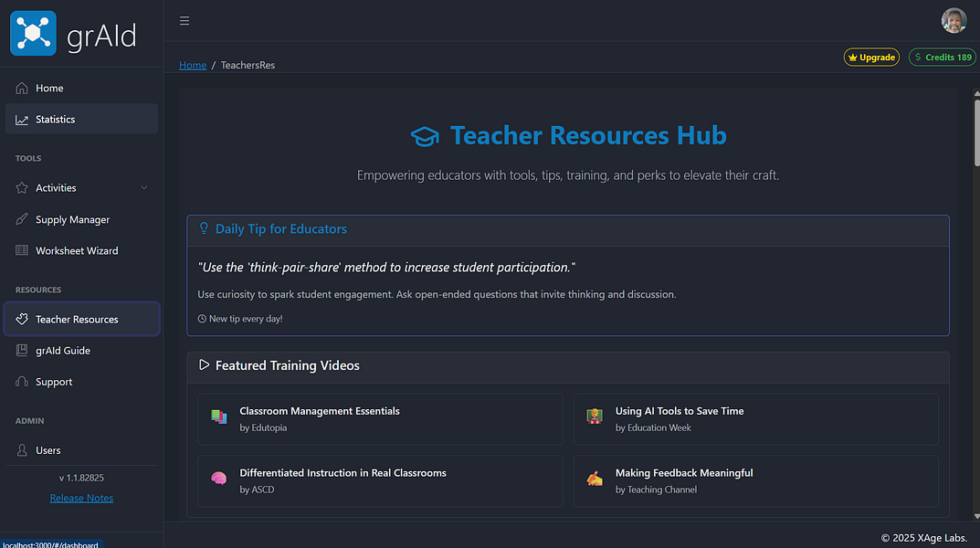
Task: Click the 'Use curiosity to spark' tip description
Action: tap(437, 294)
